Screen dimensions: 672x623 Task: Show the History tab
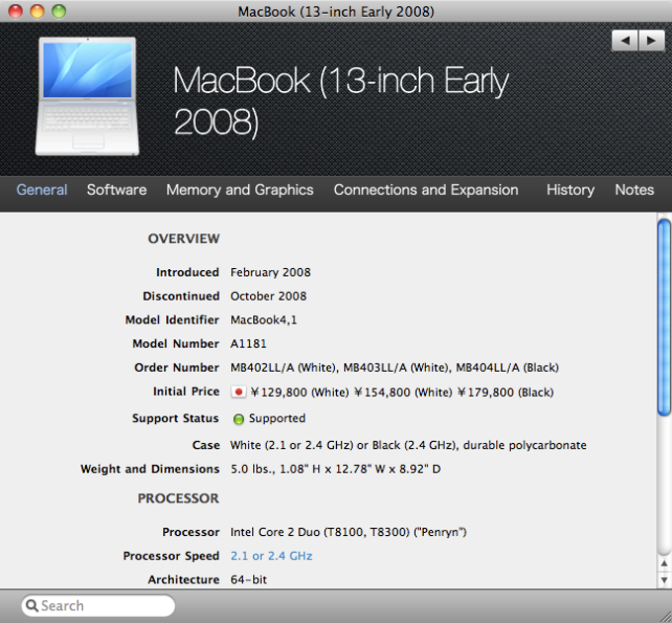click(x=570, y=190)
